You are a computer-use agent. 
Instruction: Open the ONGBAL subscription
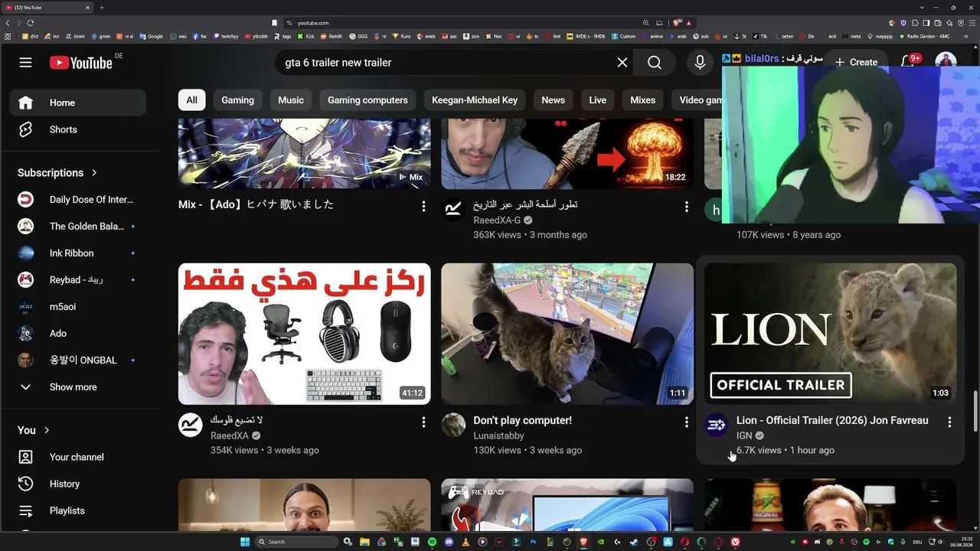(78, 360)
